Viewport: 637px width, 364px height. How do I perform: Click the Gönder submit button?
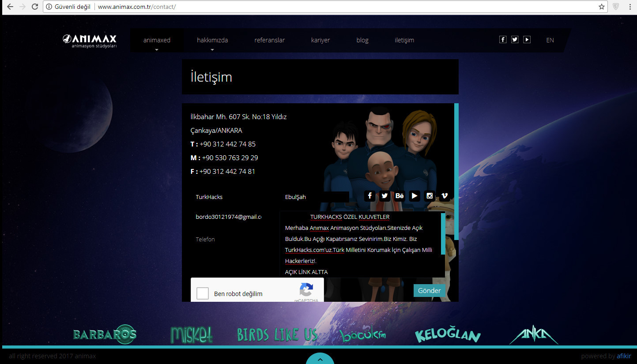tap(430, 290)
